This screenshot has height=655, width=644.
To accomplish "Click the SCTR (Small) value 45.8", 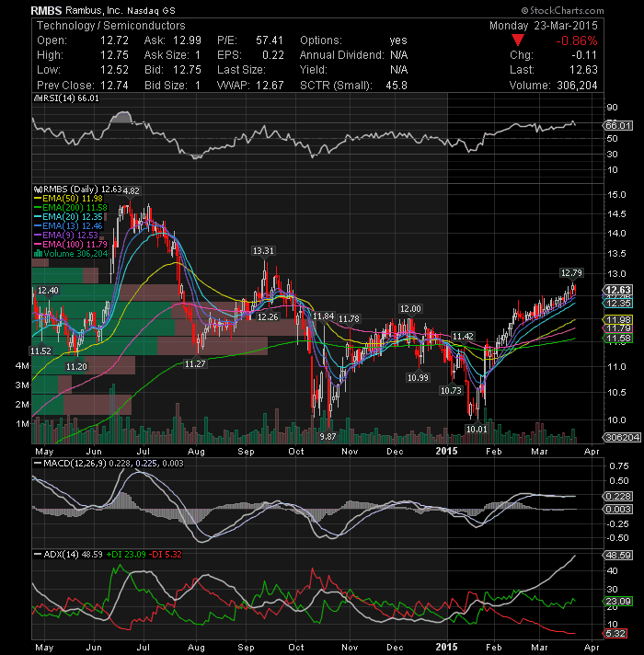I will pos(397,86).
